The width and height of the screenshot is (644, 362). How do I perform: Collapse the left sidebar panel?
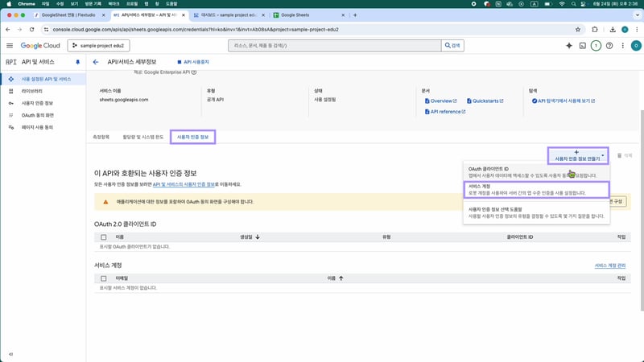[10, 354]
